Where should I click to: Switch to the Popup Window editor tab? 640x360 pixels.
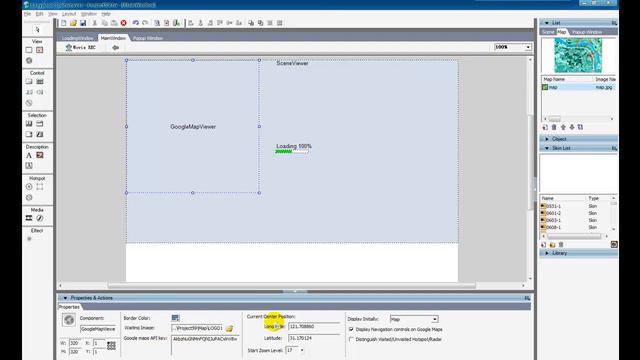148,38
